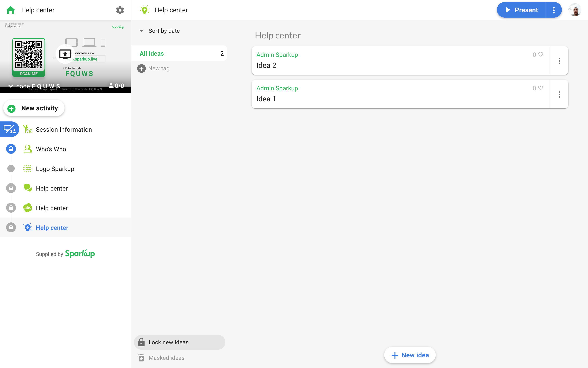Image resolution: width=588 pixels, height=368 pixels.
Task: View Masked ideas
Action: click(161, 358)
